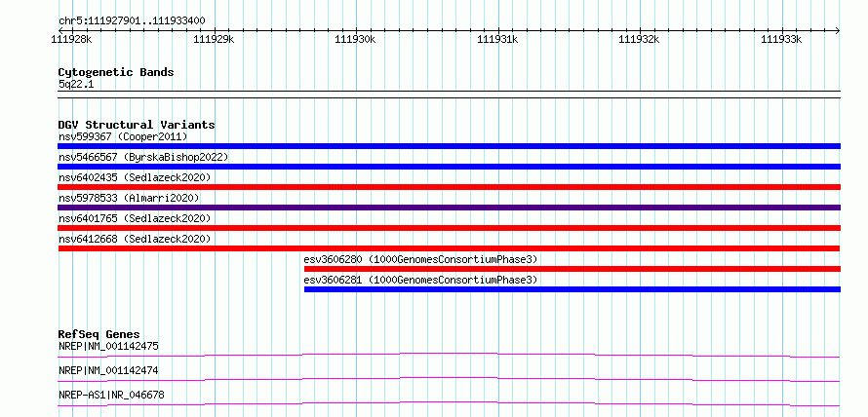Select the blue bar for nsv599367
This screenshot has height=417, width=868.
pyautogui.click(x=449, y=146)
